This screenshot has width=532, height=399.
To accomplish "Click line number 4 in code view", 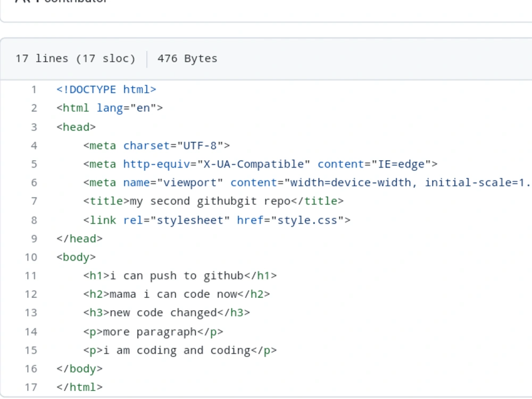I will point(34,146).
